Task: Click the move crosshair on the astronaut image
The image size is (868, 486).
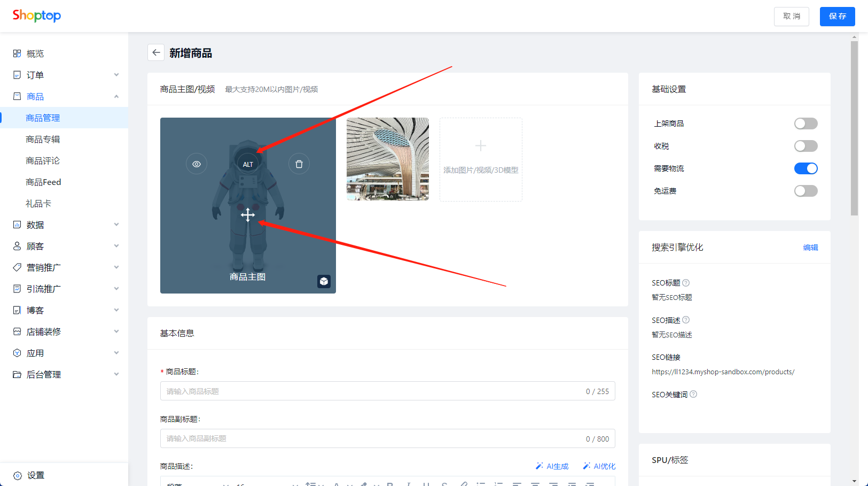Action: 248,215
